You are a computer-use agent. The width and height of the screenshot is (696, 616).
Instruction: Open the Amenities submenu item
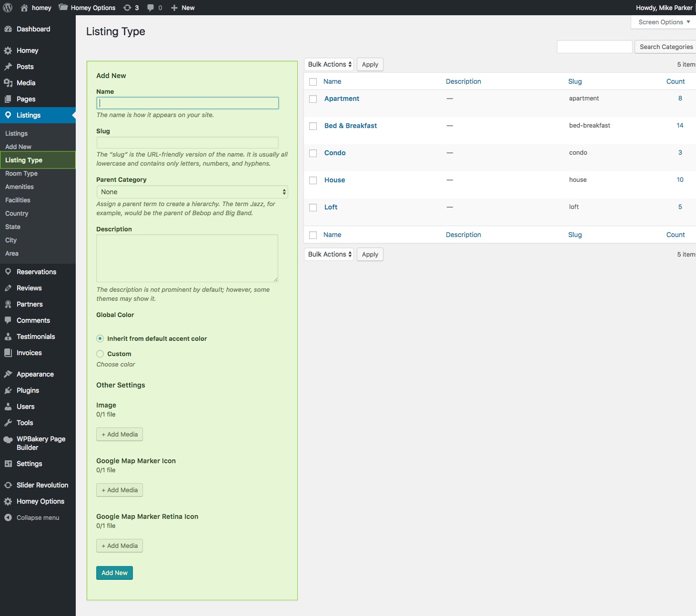tap(20, 187)
